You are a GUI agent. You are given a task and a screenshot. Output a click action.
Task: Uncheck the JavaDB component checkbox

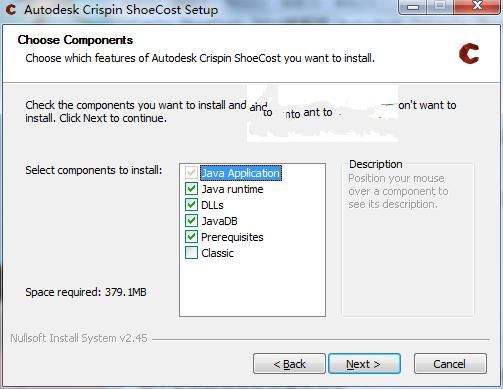[191, 221]
